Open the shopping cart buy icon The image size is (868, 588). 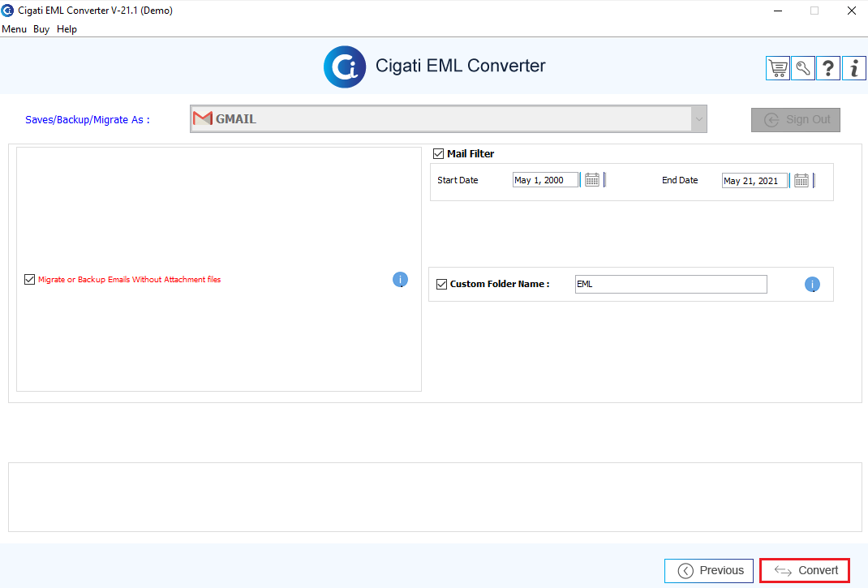778,68
